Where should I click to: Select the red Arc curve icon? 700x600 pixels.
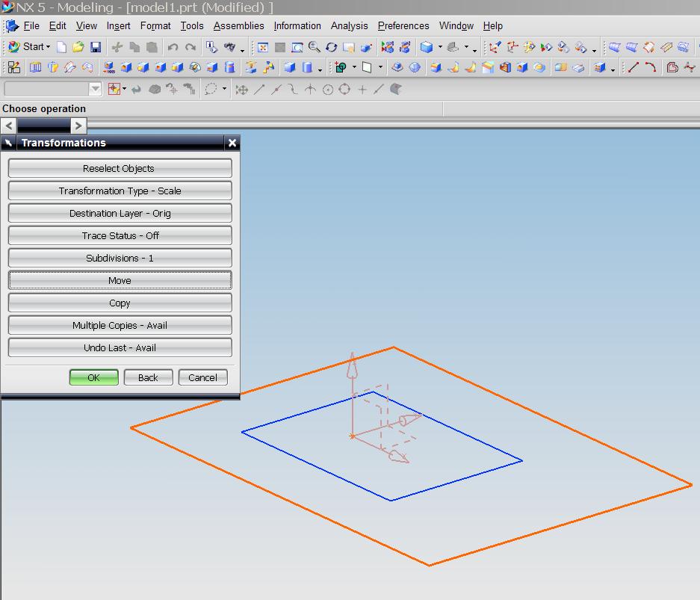click(651, 67)
